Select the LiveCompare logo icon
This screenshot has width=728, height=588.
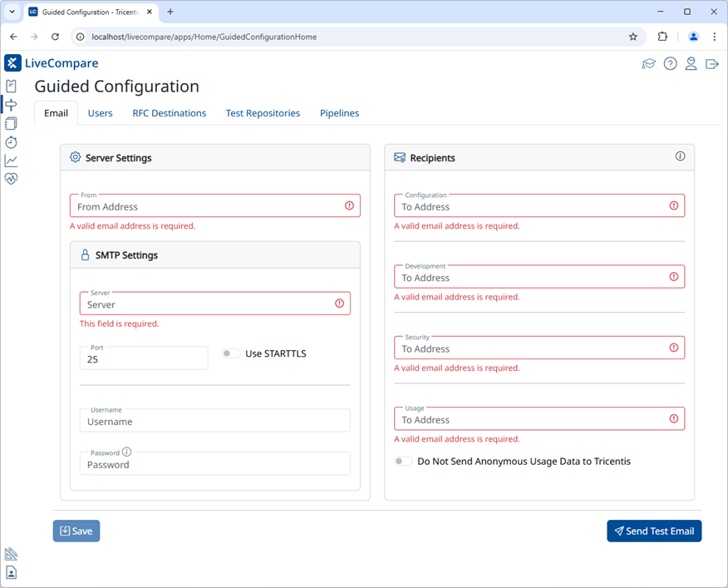(12, 62)
